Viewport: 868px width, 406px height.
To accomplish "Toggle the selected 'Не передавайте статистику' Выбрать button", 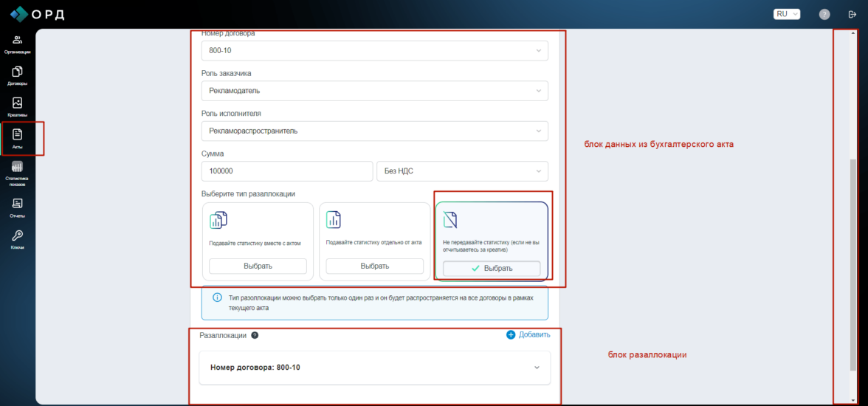I will (x=491, y=268).
